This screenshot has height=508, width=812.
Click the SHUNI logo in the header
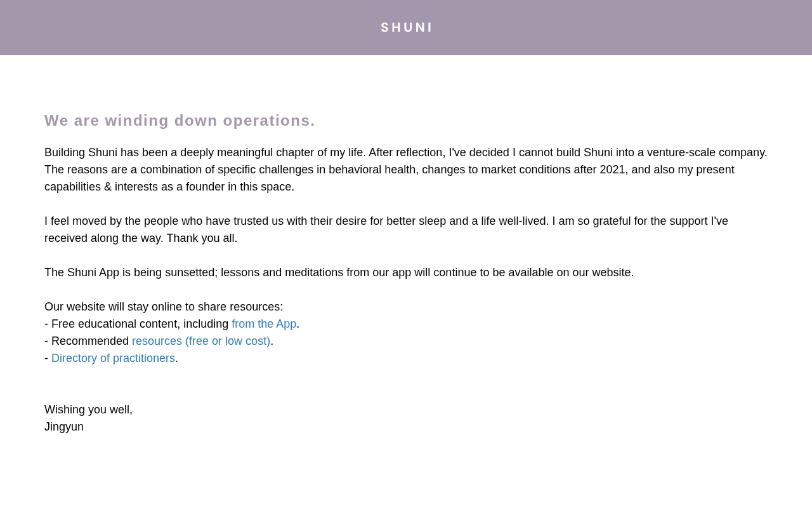click(x=406, y=27)
